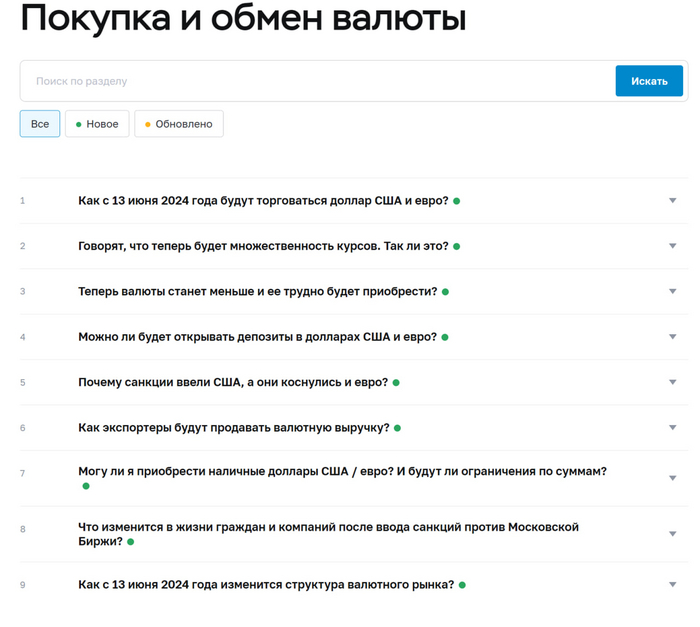Open 'Теперь валюты станет меньше' question text
The width and height of the screenshot is (700, 627).
[x=257, y=292]
